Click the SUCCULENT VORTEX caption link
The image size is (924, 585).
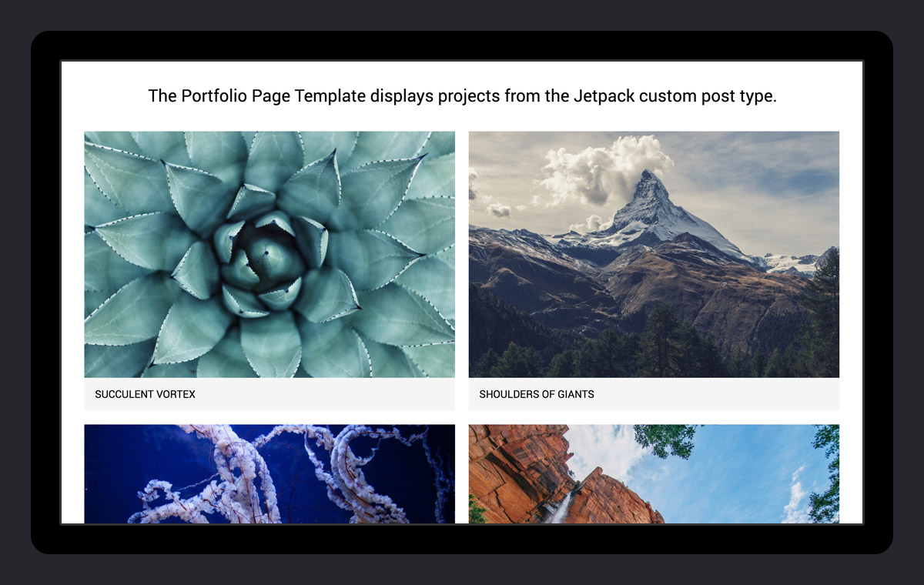(x=146, y=394)
